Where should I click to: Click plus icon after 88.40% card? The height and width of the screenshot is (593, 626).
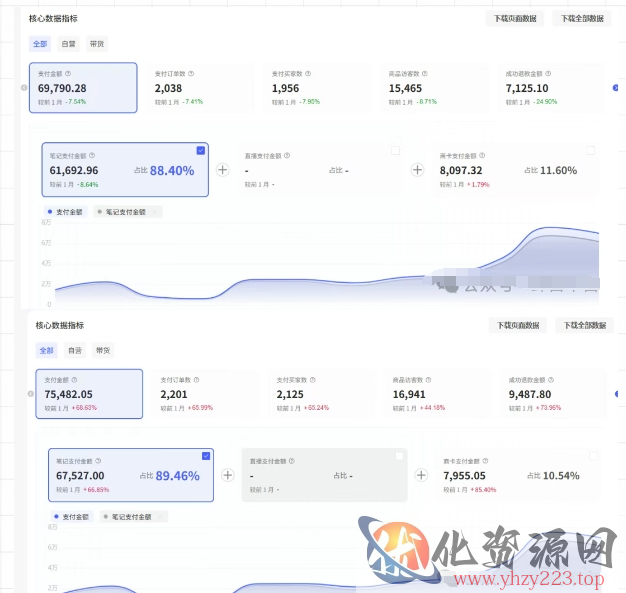point(223,170)
